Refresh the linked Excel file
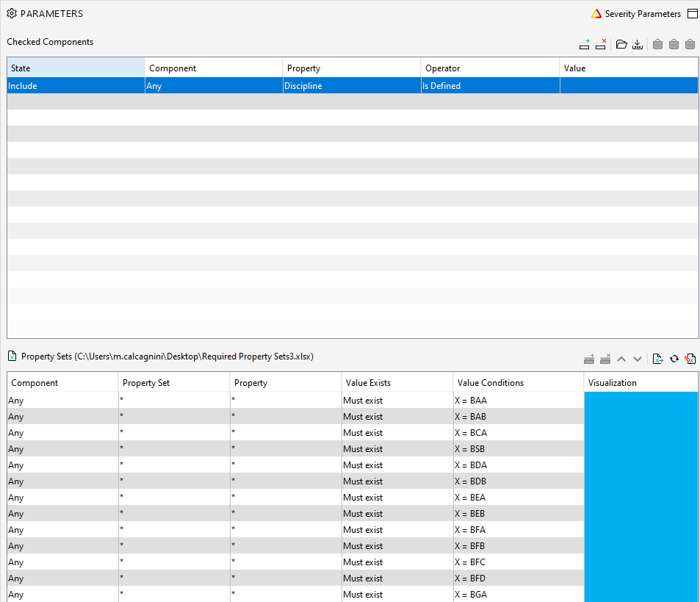Screen dimensions: 700x602 click(674, 359)
